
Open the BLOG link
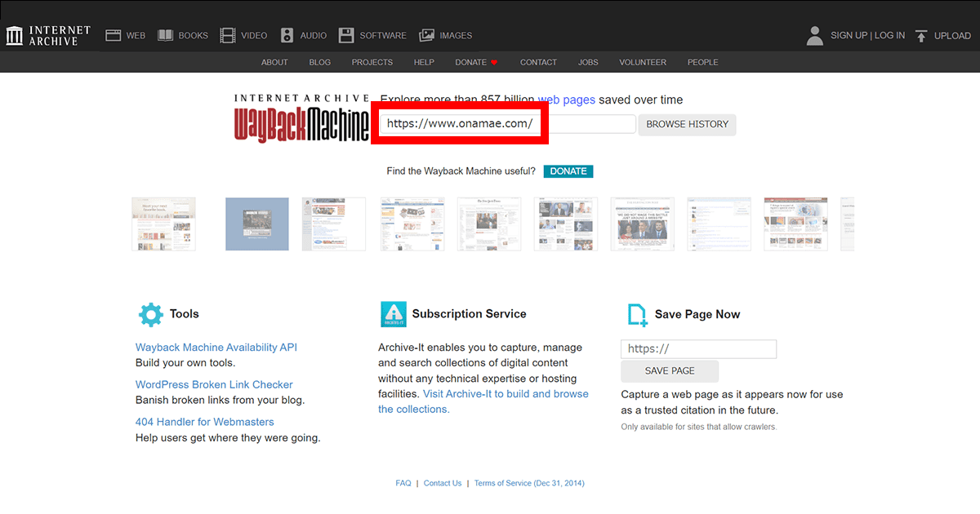[320, 62]
